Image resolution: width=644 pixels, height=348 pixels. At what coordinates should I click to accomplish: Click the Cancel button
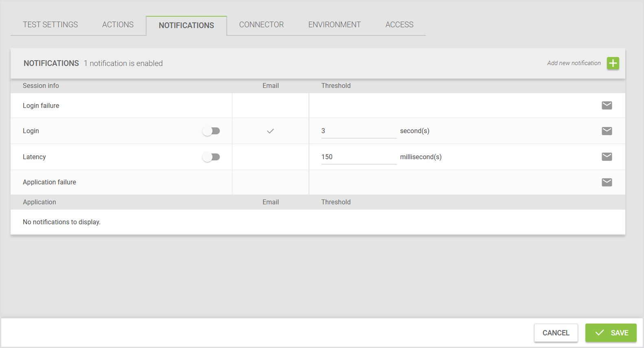tap(556, 333)
